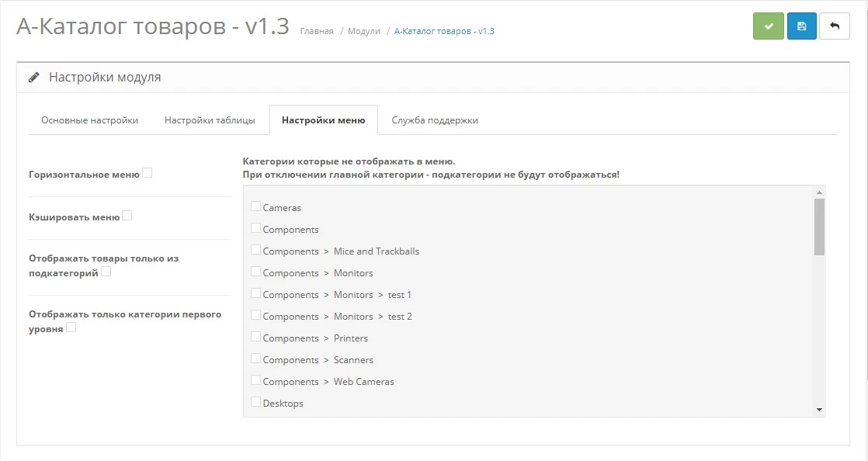Click the back arrow return button

pyautogui.click(x=835, y=26)
